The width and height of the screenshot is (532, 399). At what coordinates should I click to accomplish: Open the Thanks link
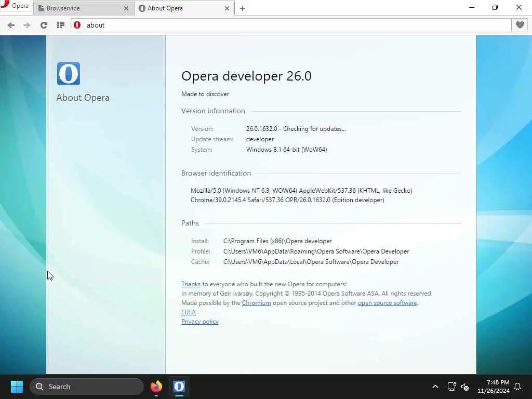191,284
